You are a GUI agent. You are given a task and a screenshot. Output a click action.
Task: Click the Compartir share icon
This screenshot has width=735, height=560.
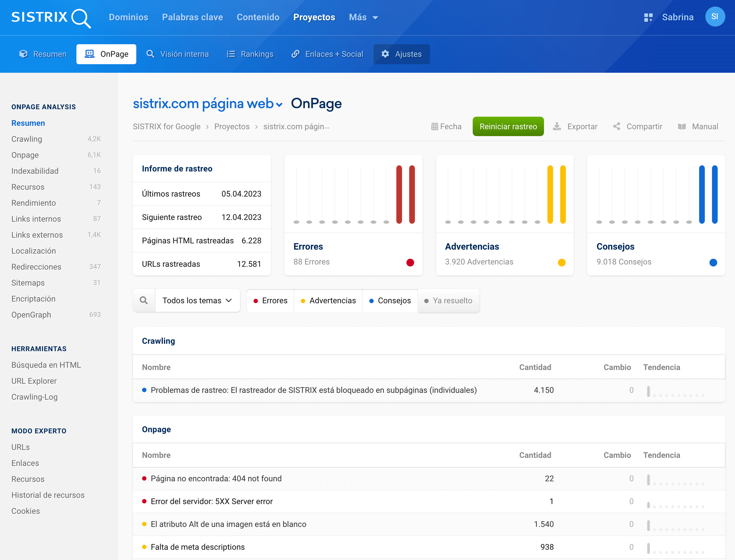click(617, 127)
